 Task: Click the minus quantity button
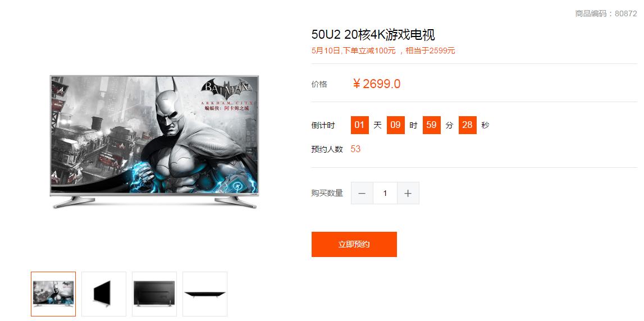point(362,193)
